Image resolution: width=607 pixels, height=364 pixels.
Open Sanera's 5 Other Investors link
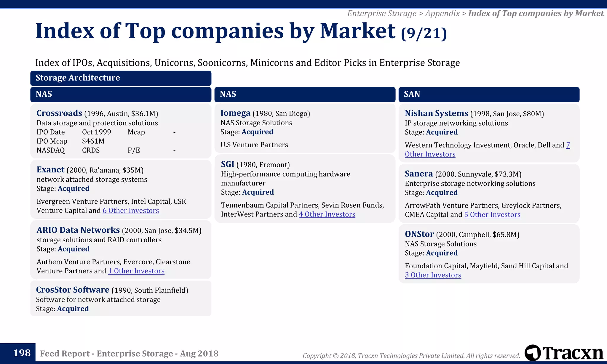492,215
